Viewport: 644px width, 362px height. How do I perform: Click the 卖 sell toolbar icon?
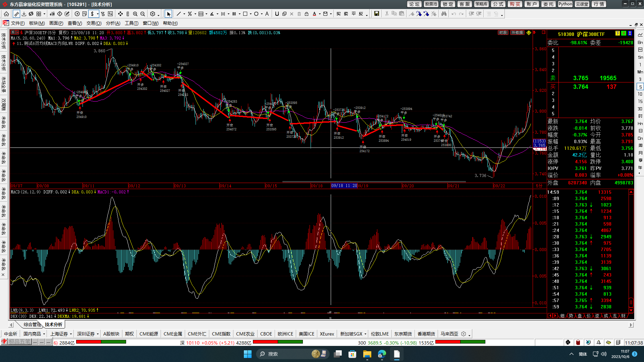click(x=346, y=14)
